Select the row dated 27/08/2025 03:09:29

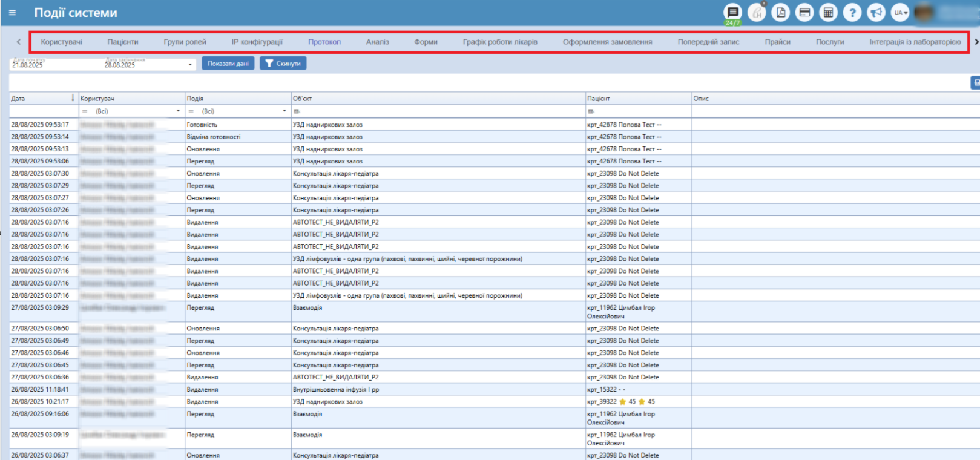pos(495,312)
